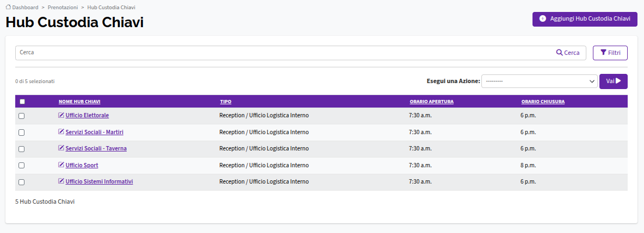Toggle the select-all checkbox in table header

point(22,102)
